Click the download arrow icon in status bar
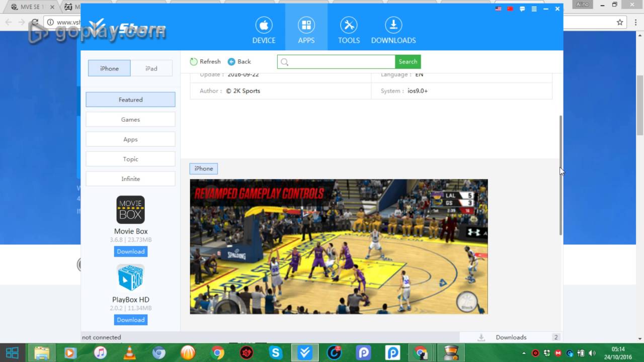 (x=481, y=337)
